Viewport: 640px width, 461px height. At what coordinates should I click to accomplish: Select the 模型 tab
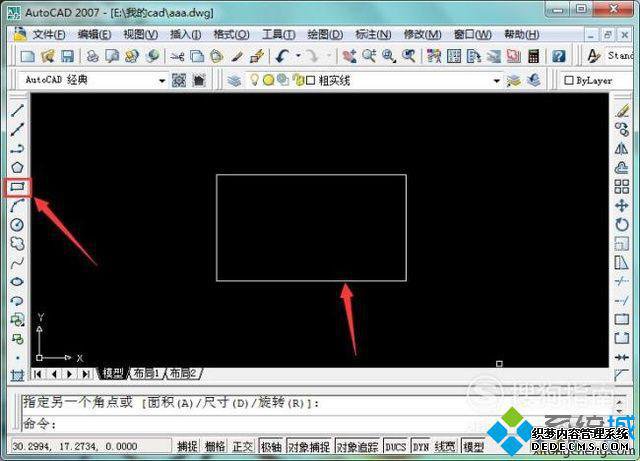click(113, 373)
